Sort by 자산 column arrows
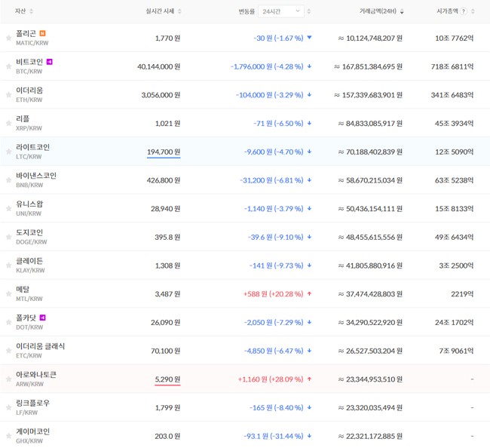This screenshot has height=448, width=490. (31, 11)
